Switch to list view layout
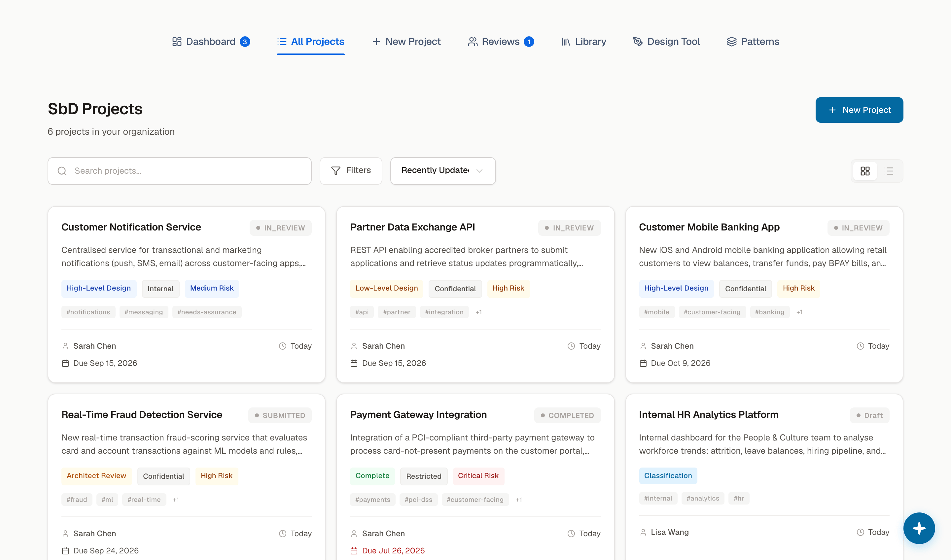951x560 pixels. click(x=889, y=171)
